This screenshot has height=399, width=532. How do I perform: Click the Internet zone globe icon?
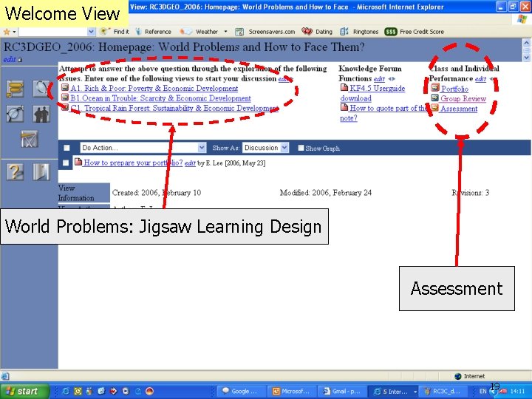[x=457, y=376]
